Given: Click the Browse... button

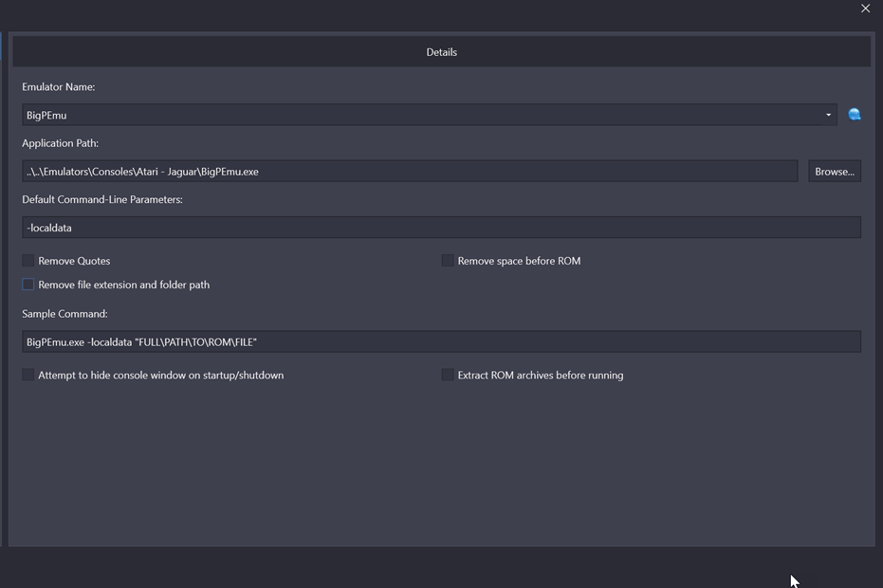Looking at the screenshot, I should (835, 172).
